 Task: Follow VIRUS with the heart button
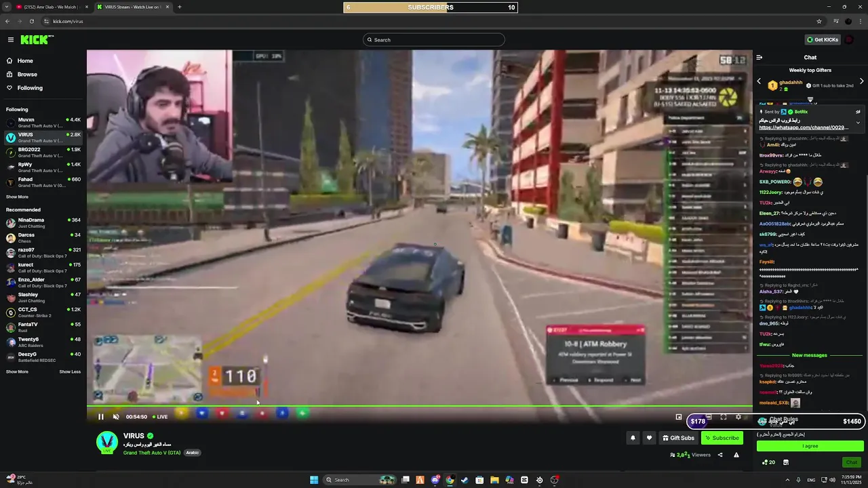pos(649,438)
